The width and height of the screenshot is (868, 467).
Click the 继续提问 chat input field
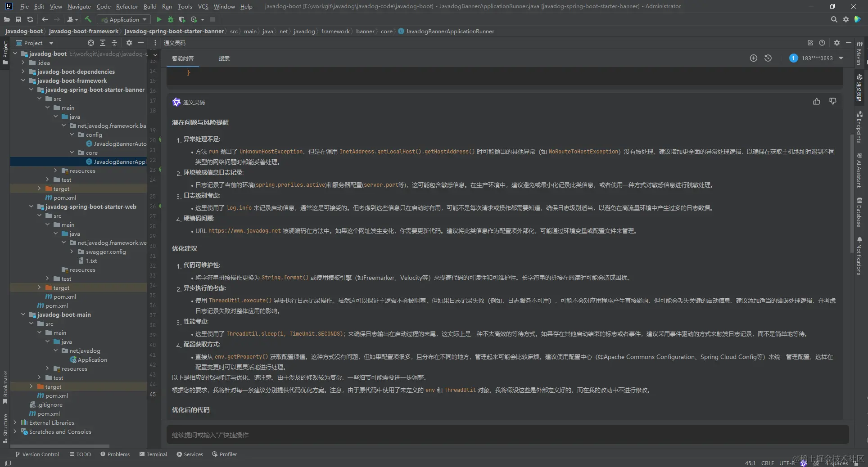[507, 435]
